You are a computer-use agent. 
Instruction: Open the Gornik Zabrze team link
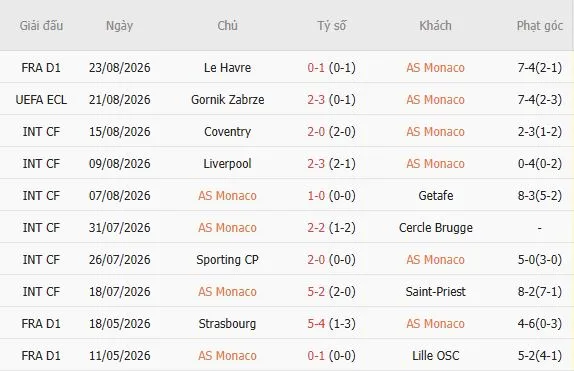pos(227,100)
